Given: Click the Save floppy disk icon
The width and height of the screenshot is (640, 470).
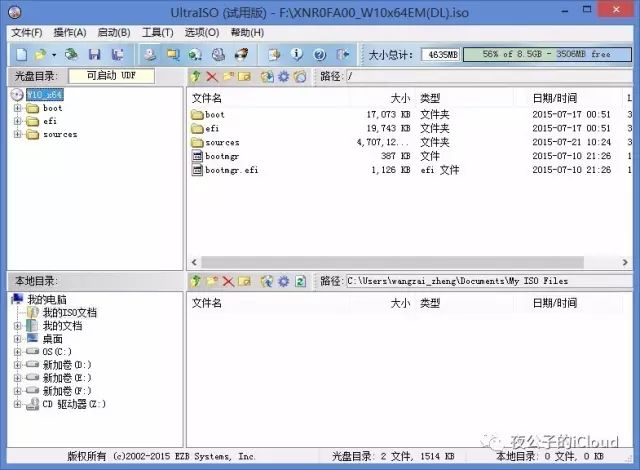Looking at the screenshot, I should 95,54.
